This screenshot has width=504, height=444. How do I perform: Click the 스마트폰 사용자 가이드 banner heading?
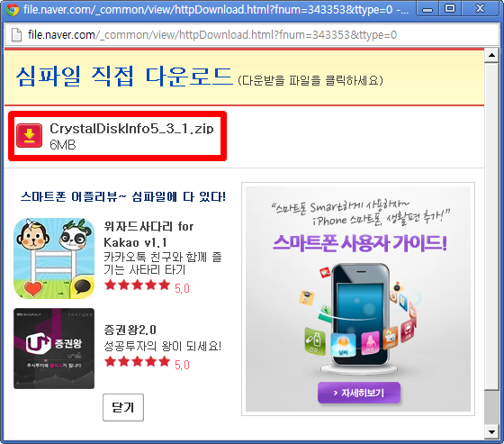pos(360,243)
